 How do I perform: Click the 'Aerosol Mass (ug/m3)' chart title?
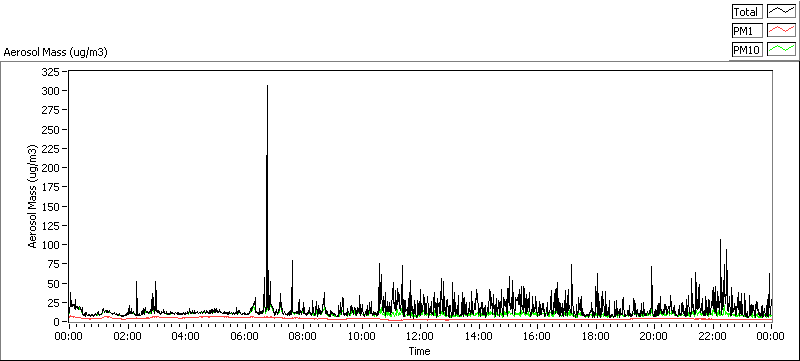(56, 52)
